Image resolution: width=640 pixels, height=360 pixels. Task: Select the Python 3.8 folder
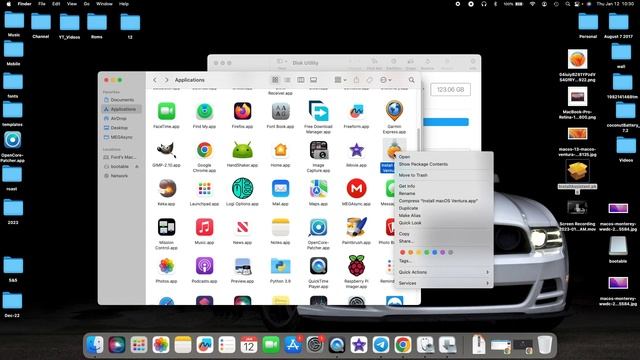tap(280, 266)
